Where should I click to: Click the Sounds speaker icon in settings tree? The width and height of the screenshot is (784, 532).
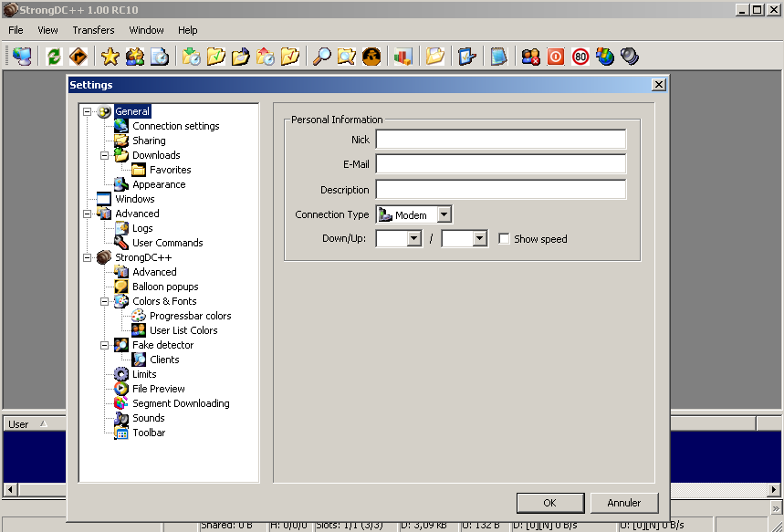click(x=121, y=418)
